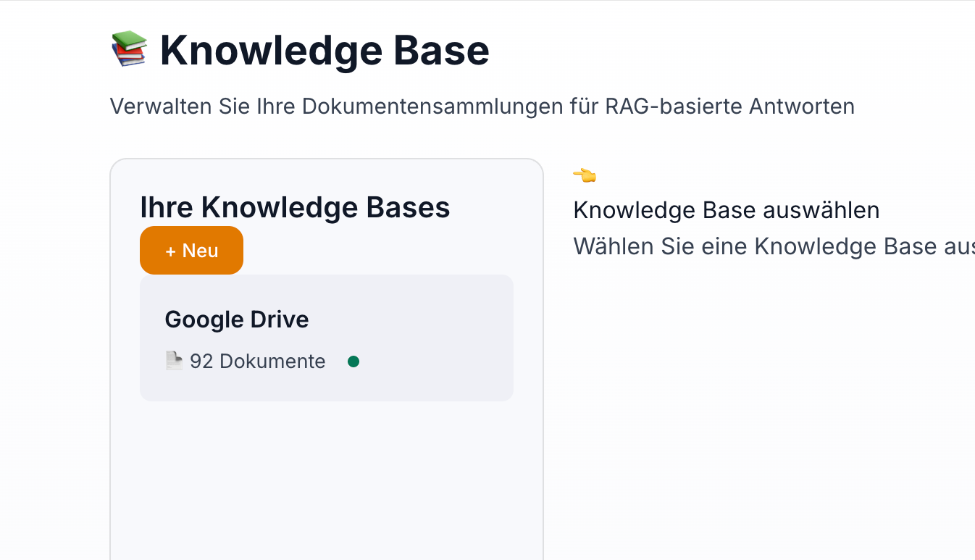This screenshot has width=975, height=560.
Task: Select the 'Google Drive' card title text
Action: 237,319
